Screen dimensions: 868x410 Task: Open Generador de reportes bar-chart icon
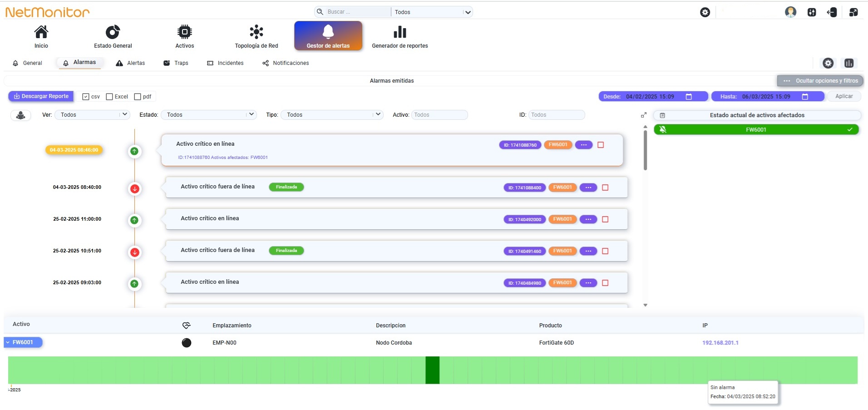point(400,32)
